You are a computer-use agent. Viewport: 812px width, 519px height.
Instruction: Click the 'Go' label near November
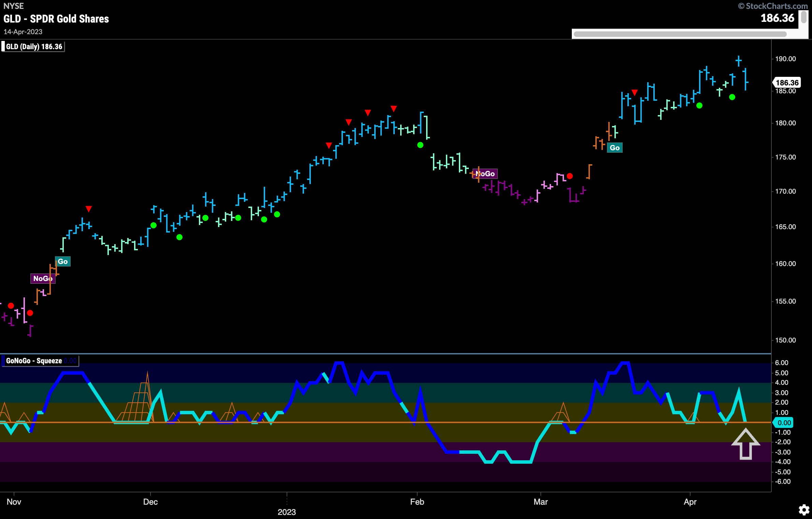pyautogui.click(x=63, y=261)
